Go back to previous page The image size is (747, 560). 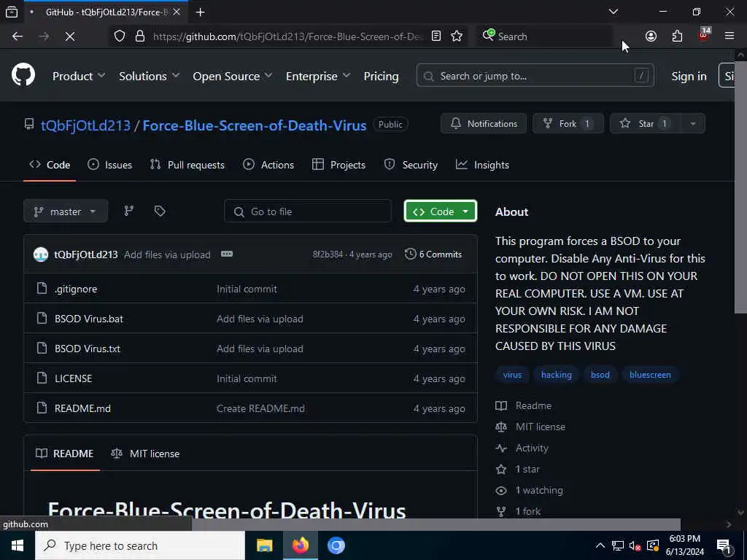coord(18,36)
